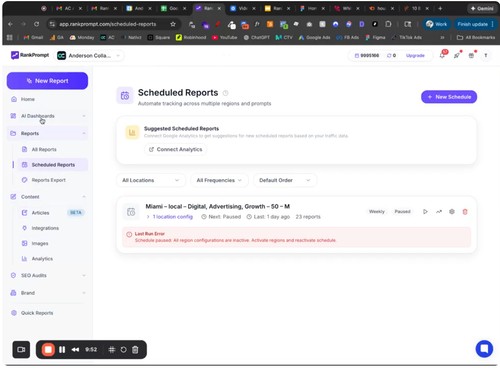Open the Figma bookmark
Image resolution: width=500 pixels, height=369 pixels.
click(x=375, y=37)
